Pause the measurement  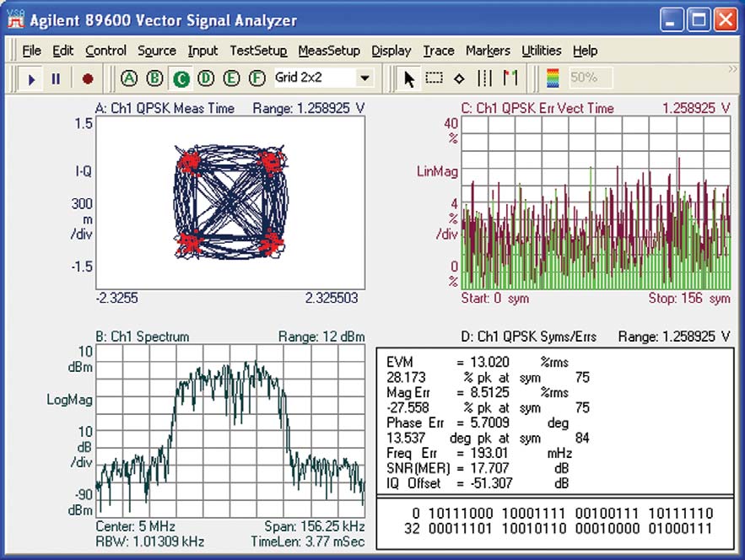[x=56, y=78]
